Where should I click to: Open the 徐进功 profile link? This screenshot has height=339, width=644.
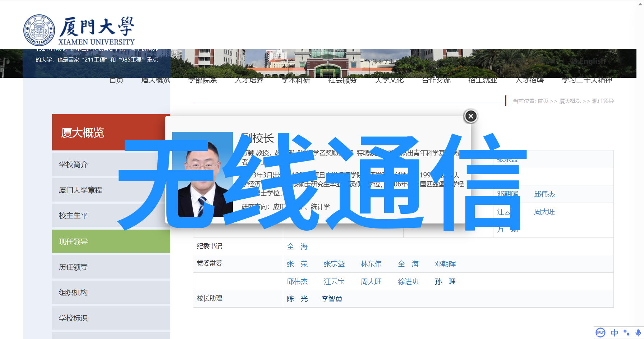(408, 281)
